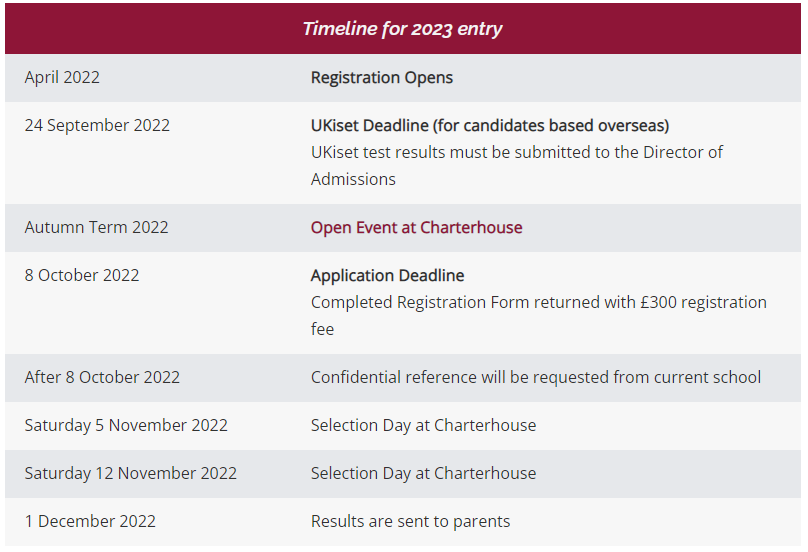Click the 'Application Deadline' bold heading
The height and width of the screenshot is (552, 808).
pos(388,275)
